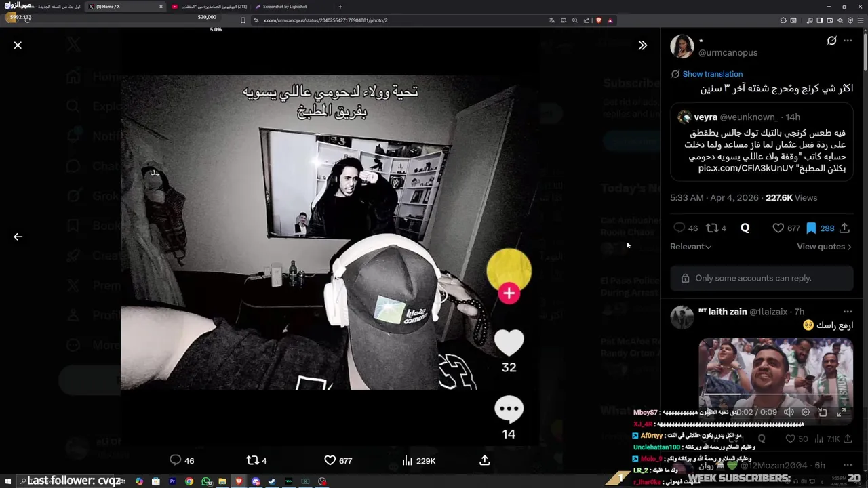The height and width of the screenshot is (488, 868).
Task: Like the tweet with the 677 heart in the side panel
Action: point(778,228)
